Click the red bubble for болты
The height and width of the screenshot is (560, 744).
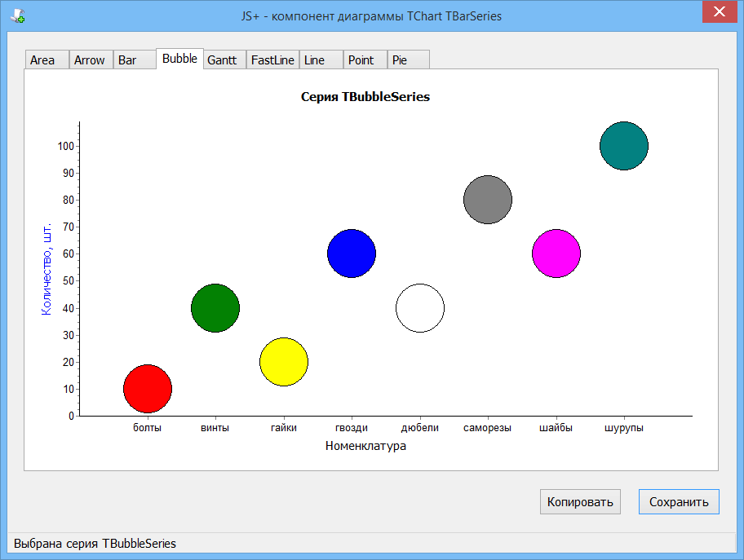(148, 389)
